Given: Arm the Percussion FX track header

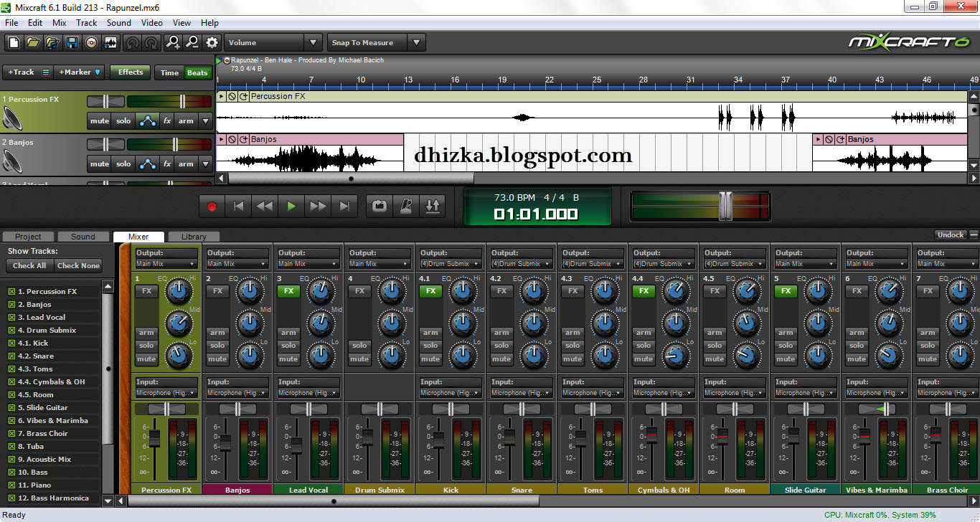Looking at the screenshot, I should 187,120.
